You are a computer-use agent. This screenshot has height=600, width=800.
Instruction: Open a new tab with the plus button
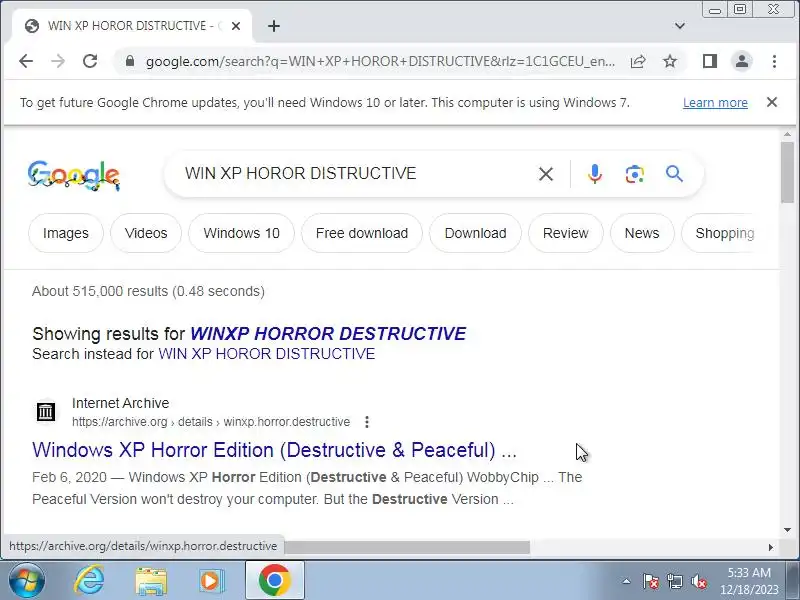coord(274,26)
